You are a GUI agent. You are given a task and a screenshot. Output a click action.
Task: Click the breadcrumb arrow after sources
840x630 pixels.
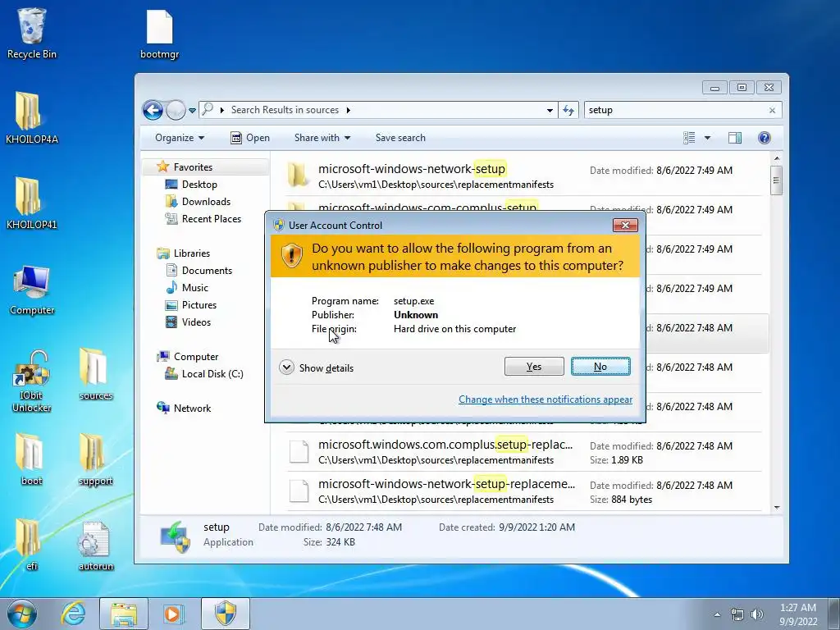pos(348,111)
